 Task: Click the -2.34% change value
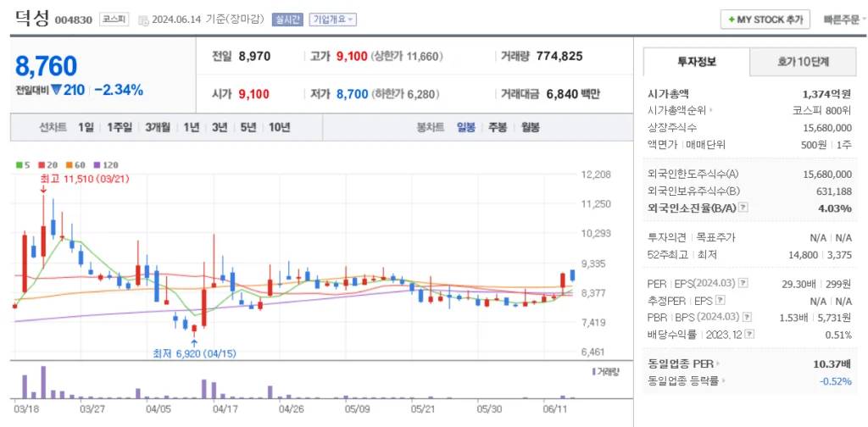click(x=119, y=90)
